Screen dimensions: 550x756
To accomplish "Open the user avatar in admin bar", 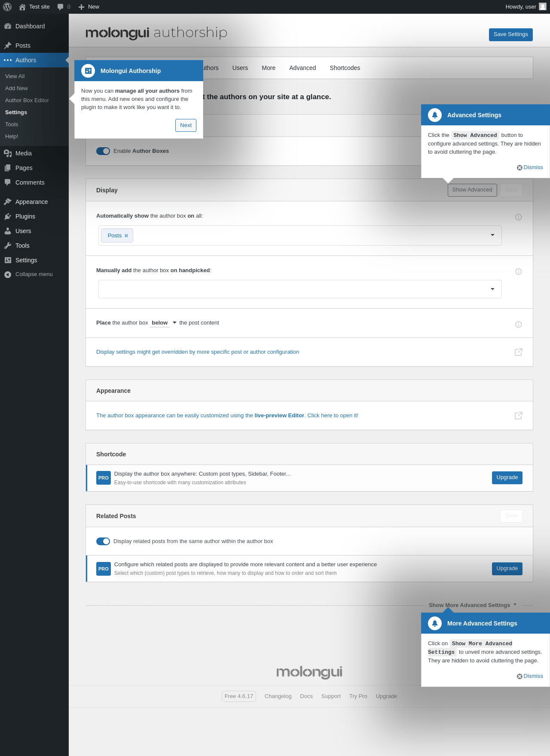I will coord(543,6).
